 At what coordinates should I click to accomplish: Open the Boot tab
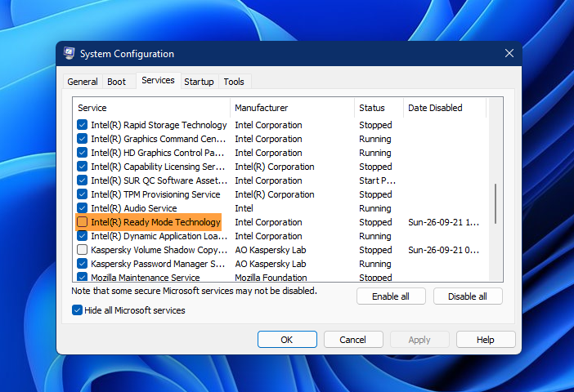116,82
